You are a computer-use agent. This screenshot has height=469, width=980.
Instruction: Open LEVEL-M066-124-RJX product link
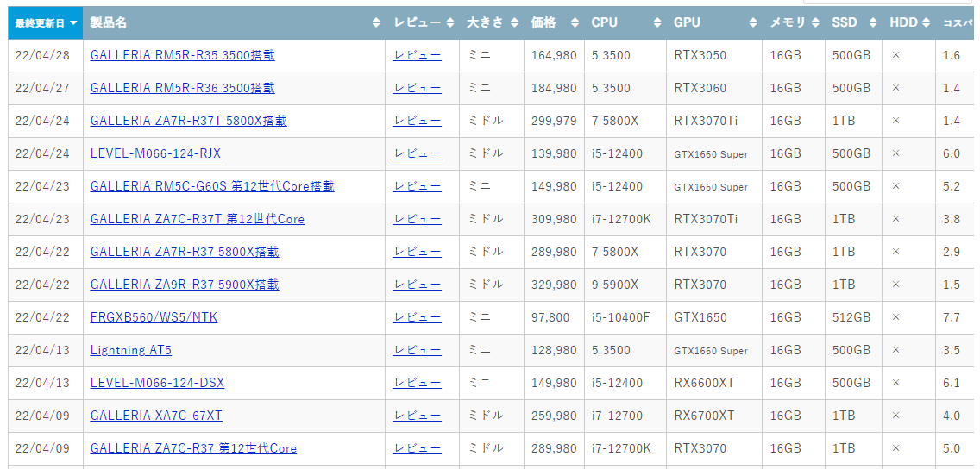[x=155, y=153]
